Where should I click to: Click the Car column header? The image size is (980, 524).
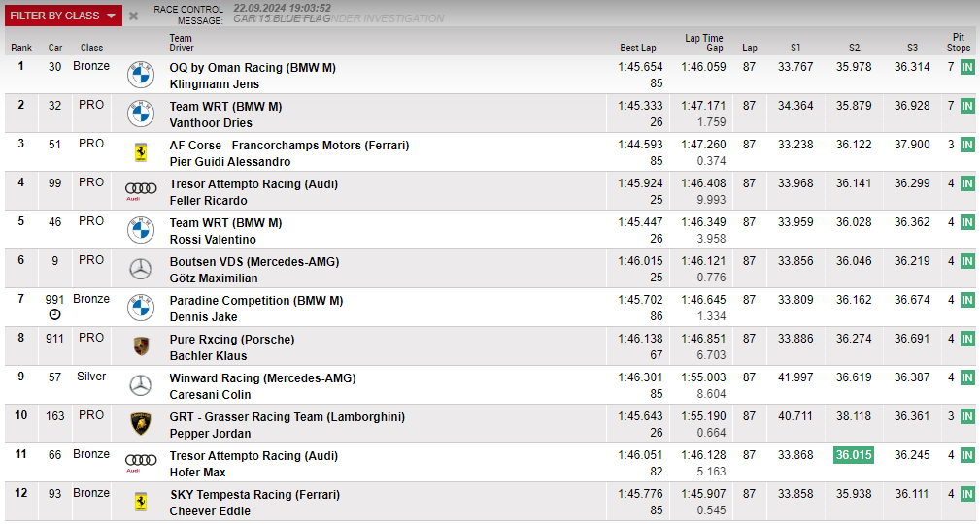tap(55, 48)
